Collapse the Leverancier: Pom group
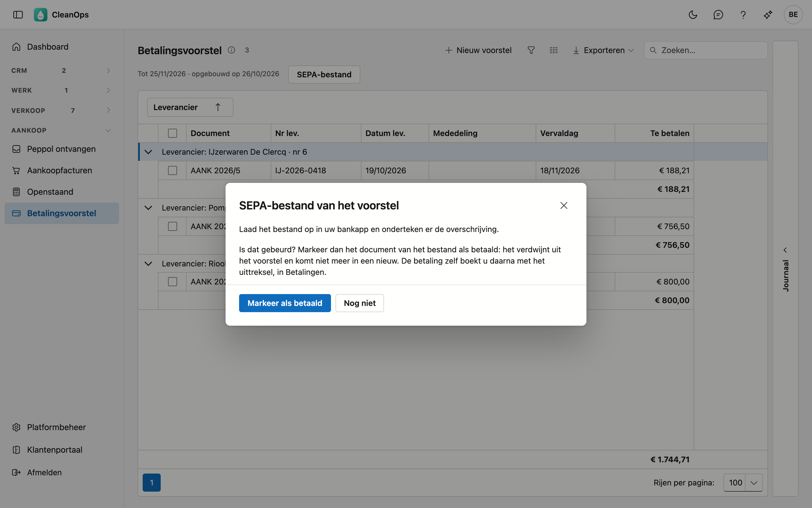 [x=148, y=208]
